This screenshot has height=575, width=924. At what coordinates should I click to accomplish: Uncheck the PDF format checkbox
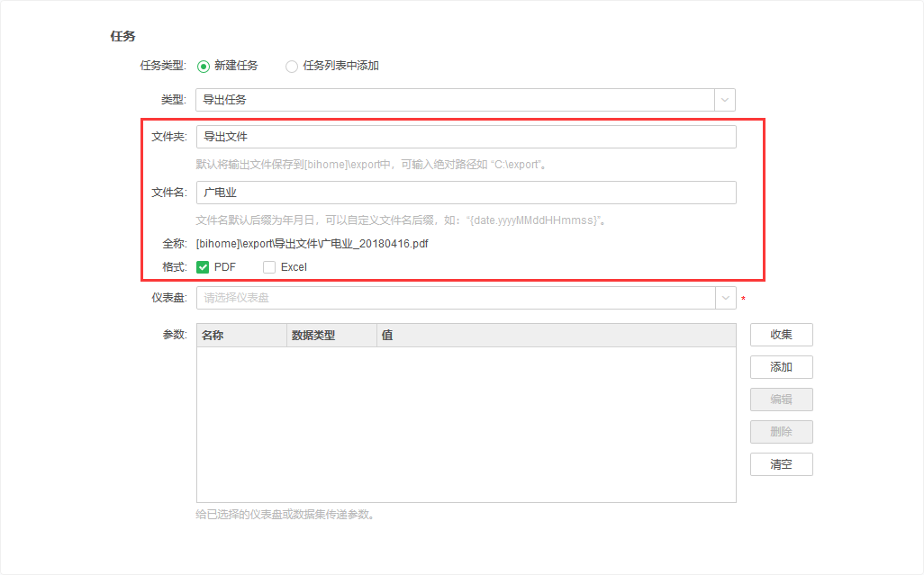click(203, 267)
